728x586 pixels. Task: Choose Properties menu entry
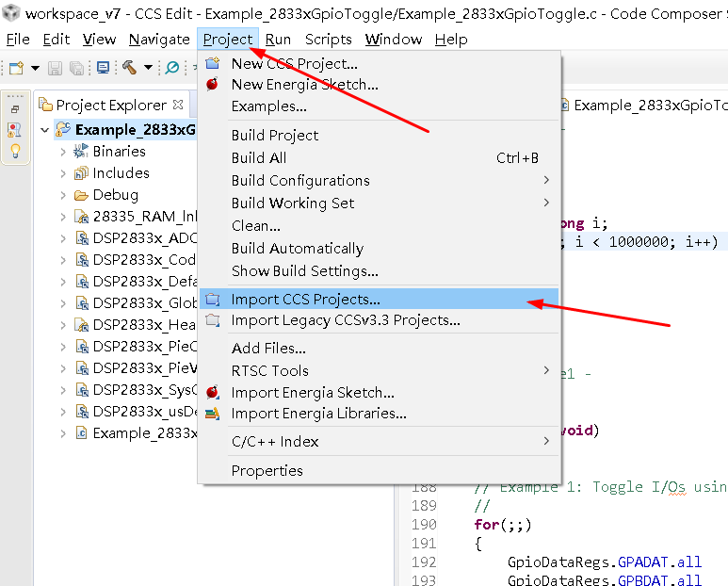pyautogui.click(x=379, y=471)
